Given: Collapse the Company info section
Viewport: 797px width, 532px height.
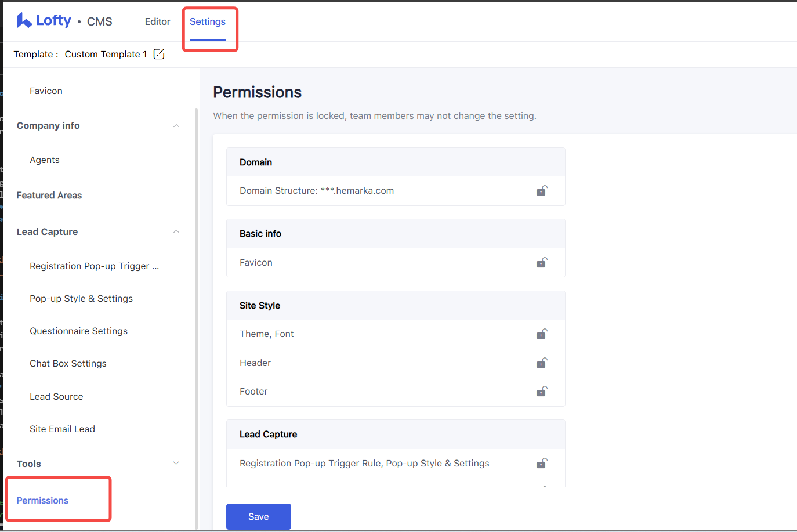Looking at the screenshot, I should (176, 126).
